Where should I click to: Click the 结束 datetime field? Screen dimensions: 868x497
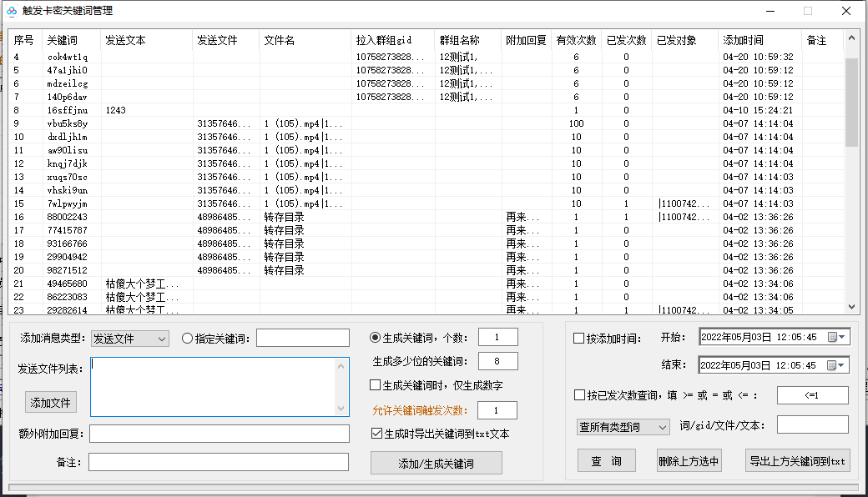point(775,365)
